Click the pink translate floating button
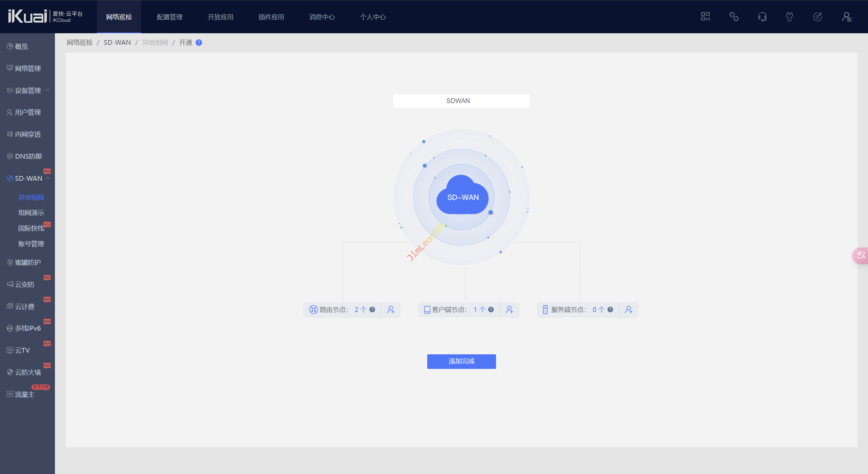 click(861, 255)
